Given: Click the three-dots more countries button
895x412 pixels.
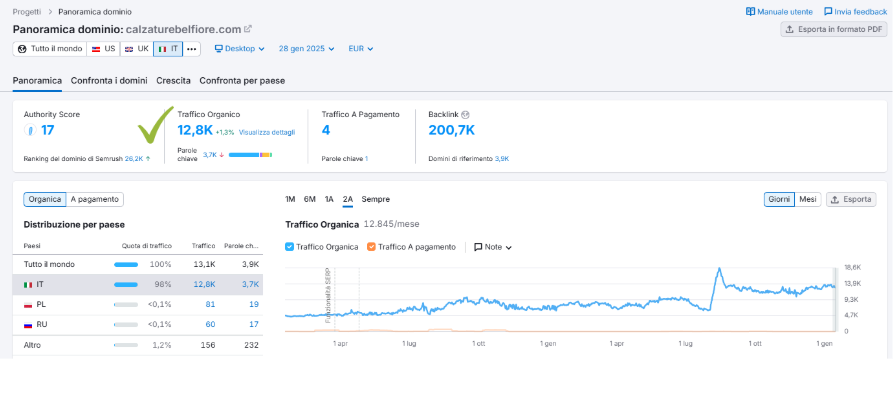Looking at the screenshot, I should [192, 48].
